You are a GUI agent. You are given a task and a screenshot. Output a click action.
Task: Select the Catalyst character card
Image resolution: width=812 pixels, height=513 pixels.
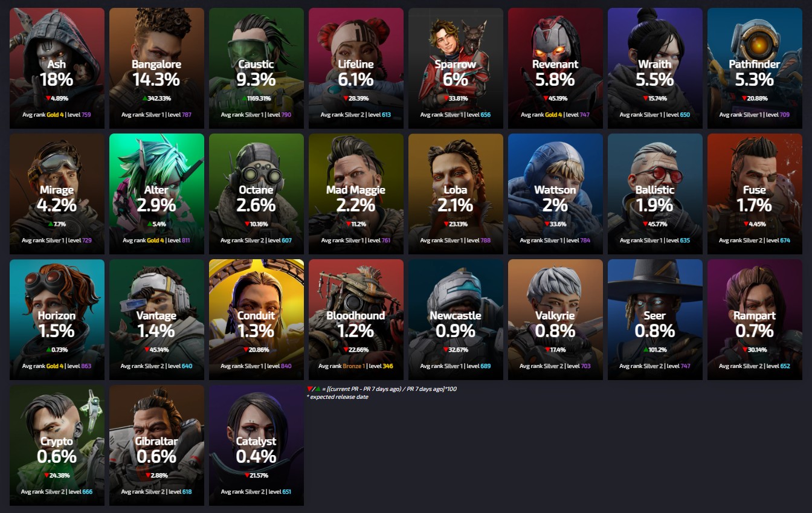click(x=256, y=445)
